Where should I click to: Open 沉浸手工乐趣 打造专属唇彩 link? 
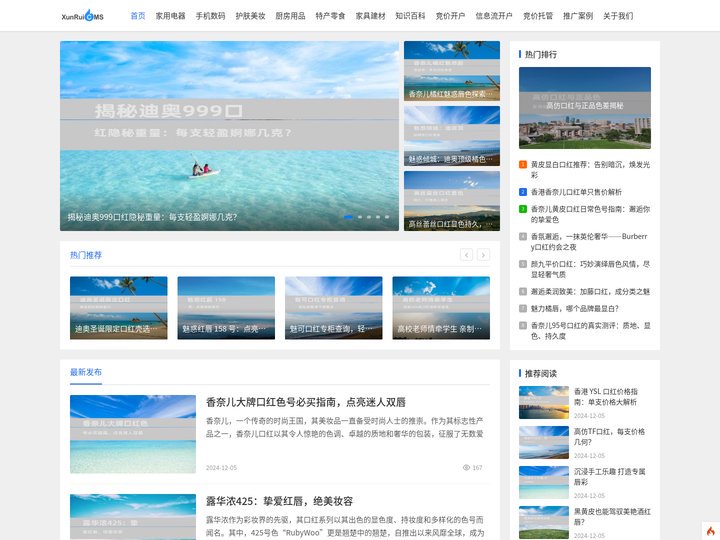pyautogui.click(x=609, y=477)
